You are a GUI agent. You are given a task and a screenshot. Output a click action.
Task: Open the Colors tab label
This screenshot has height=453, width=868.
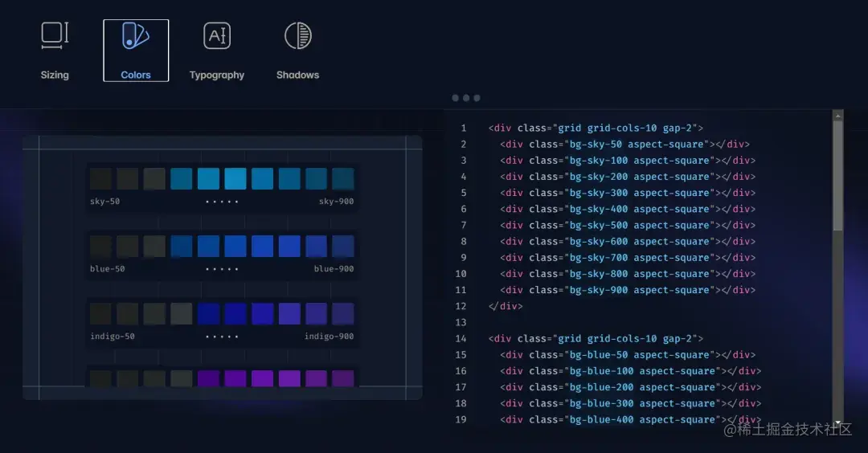coord(136,75)
